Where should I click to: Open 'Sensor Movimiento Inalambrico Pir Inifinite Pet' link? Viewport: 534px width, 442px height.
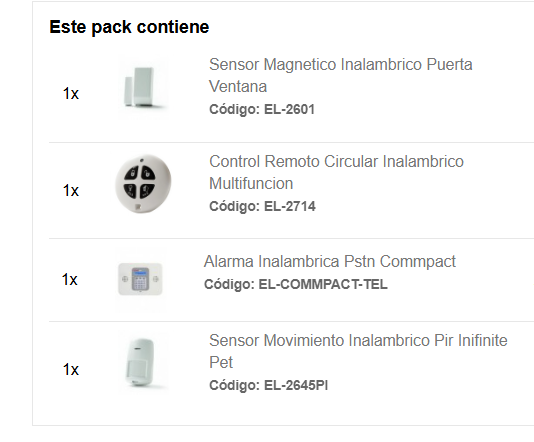pyautogui.click(x=358, y=351)
